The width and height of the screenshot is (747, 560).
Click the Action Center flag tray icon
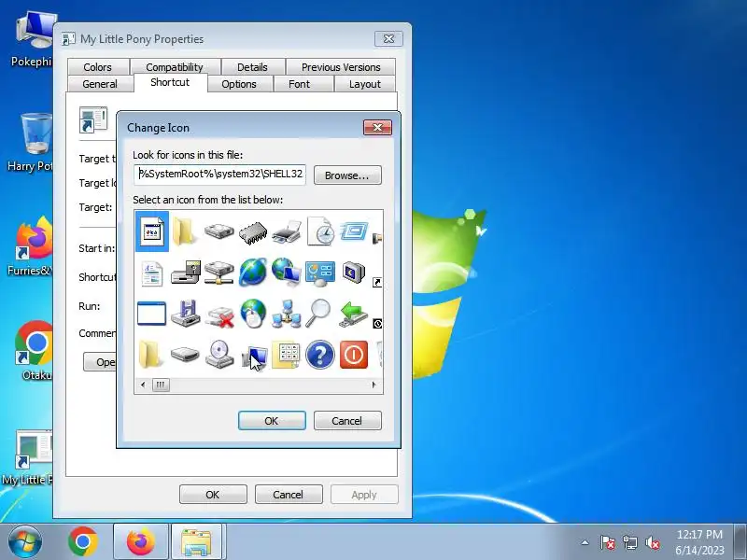607,542
